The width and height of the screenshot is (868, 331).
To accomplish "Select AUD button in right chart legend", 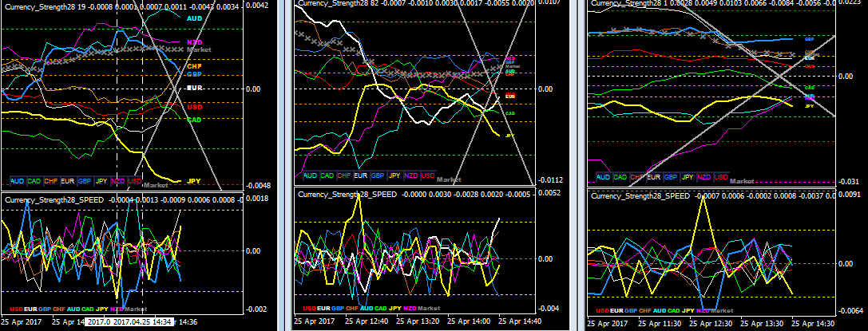I will coord(604,177).
